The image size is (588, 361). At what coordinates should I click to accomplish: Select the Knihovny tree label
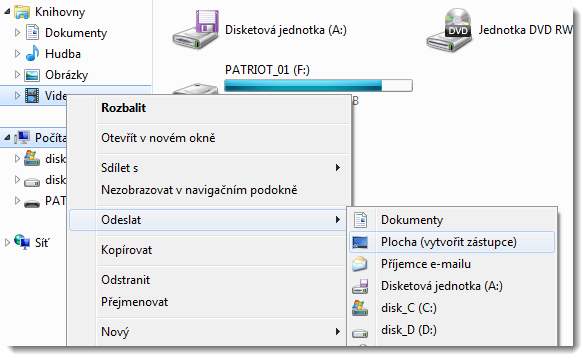coord(60,12)
